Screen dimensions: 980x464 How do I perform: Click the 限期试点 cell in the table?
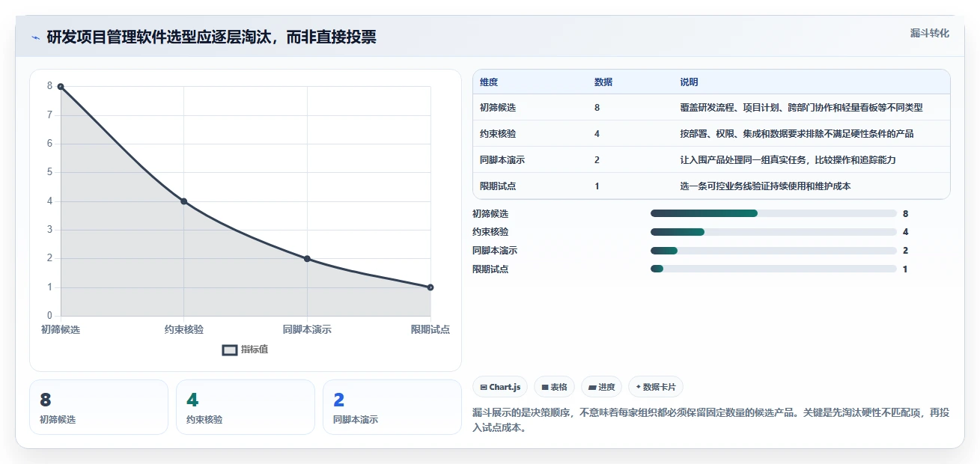click(498, 186)
